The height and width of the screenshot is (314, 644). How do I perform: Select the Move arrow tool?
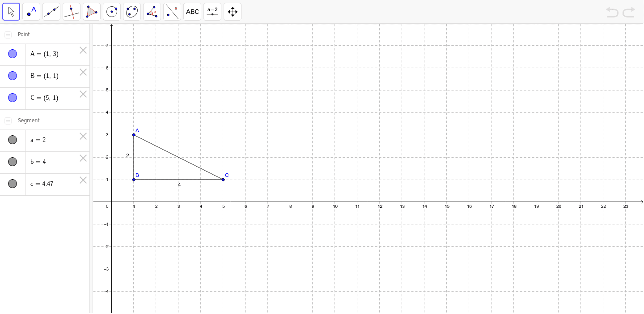tap(11, 11)
